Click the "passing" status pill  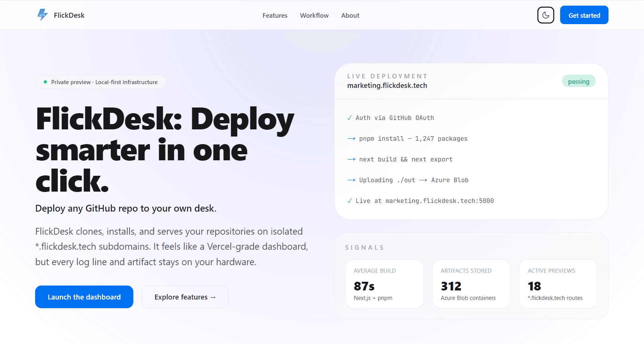579,81
